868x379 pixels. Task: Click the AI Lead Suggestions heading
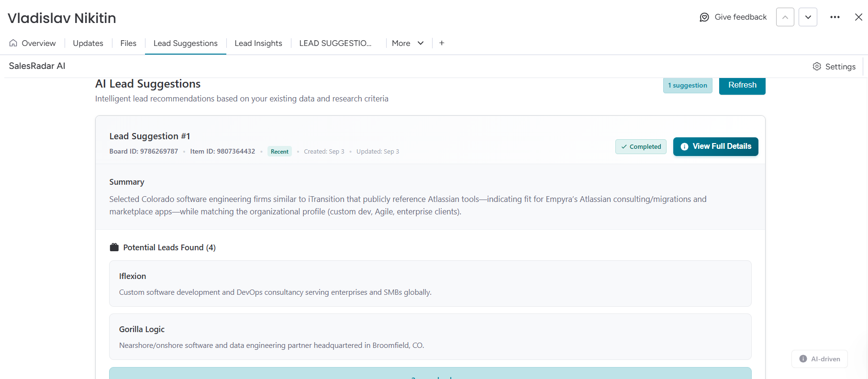148,84
